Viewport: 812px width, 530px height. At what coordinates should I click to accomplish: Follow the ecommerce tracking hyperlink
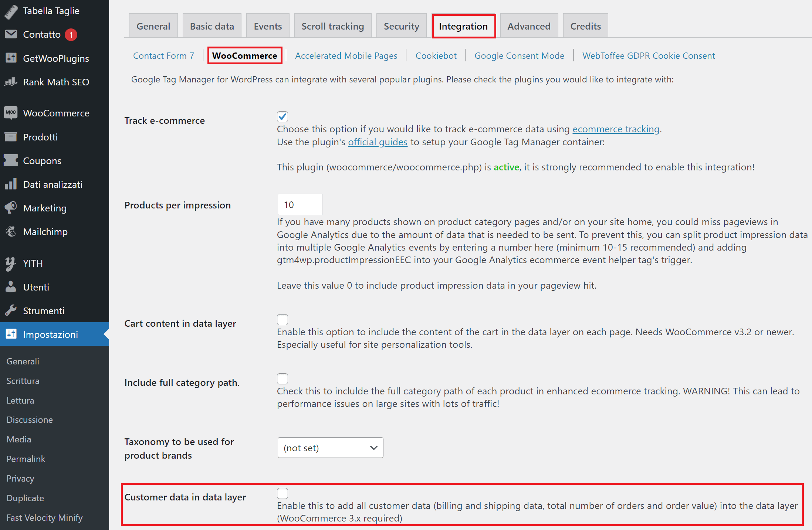pyautogui.click(x=616, y=129)
